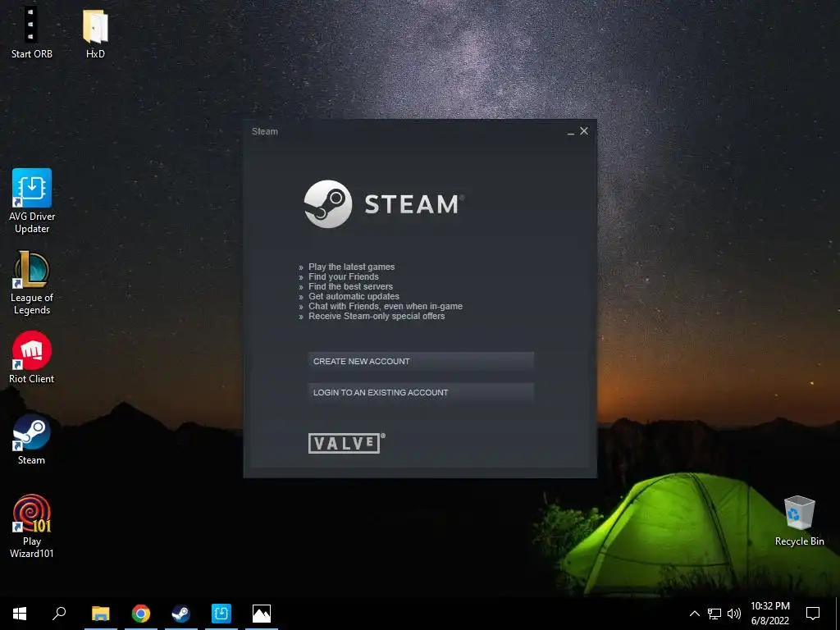840x630 pixels.
Task: Click "Receive Steam-only special offers" text
Action: tap(377, 316)
